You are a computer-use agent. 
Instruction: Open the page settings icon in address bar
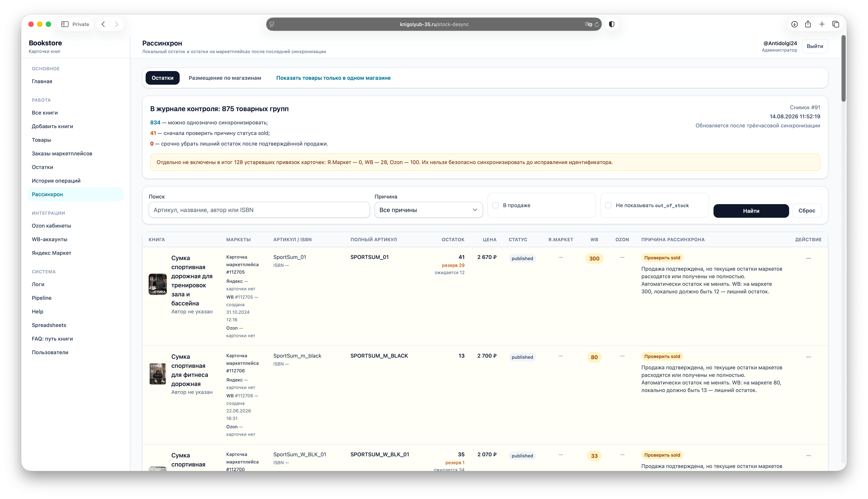click(272, 24)
